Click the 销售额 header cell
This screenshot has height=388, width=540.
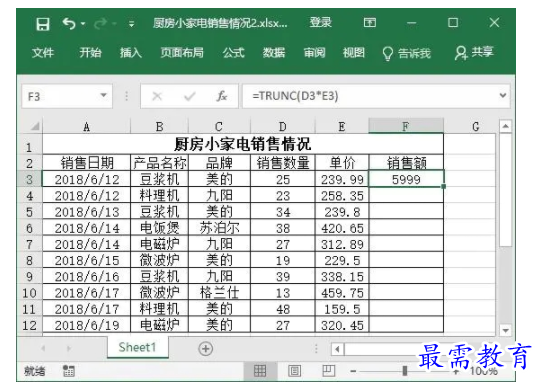pyautogui.click(x=406, y=162)
